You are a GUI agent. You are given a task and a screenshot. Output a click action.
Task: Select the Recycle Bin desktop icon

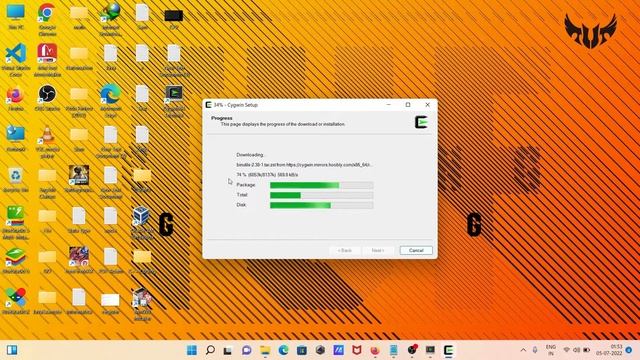[16, 180]
